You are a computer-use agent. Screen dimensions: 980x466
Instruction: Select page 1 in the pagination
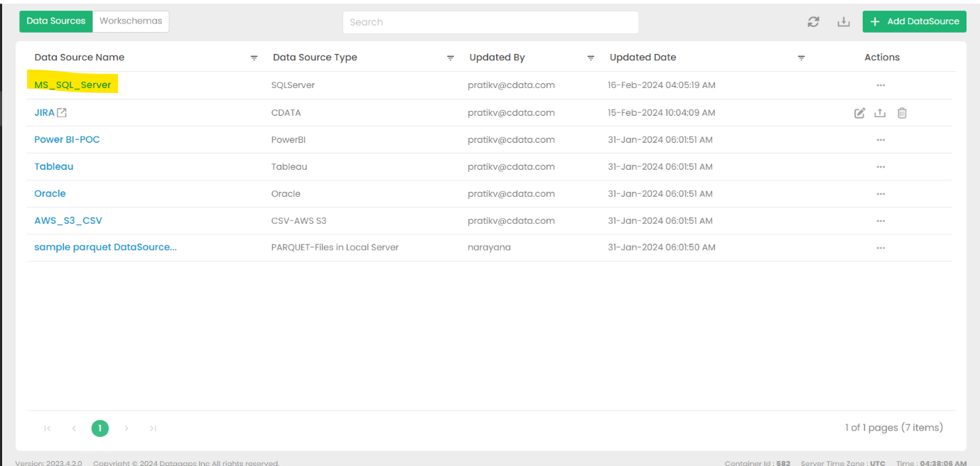click(x=100, y=428)
